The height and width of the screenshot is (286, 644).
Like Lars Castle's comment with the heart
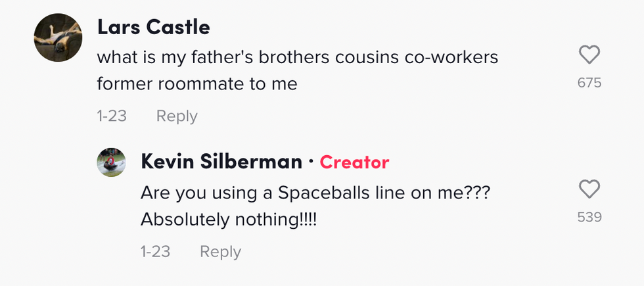(589, 55)
